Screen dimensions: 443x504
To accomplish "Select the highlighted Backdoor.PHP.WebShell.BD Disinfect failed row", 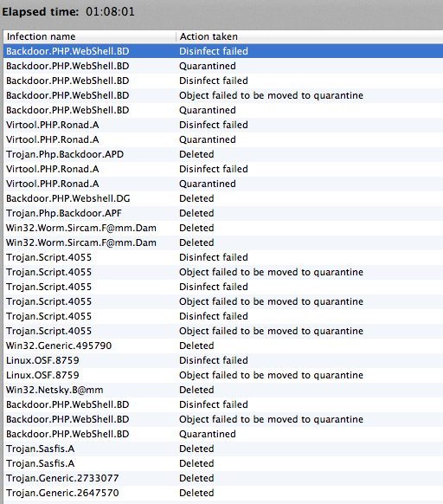I will click(x=223, y=51).
